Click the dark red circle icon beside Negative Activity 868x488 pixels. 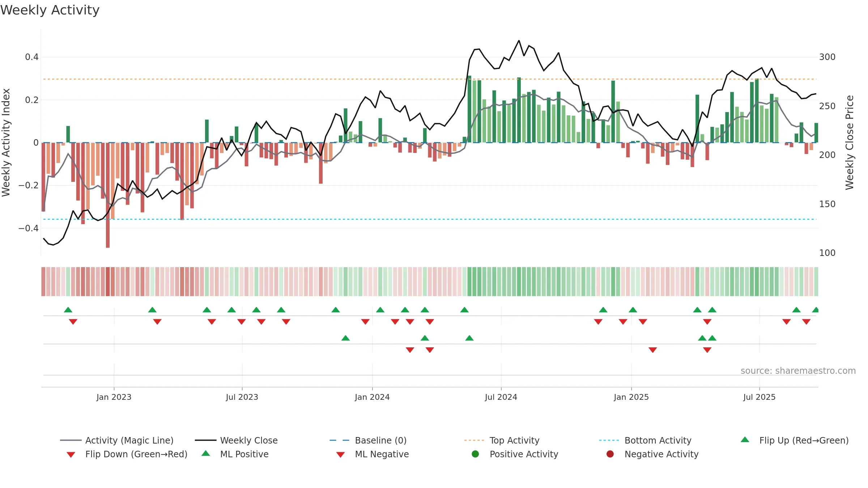[x=610, y=454]
